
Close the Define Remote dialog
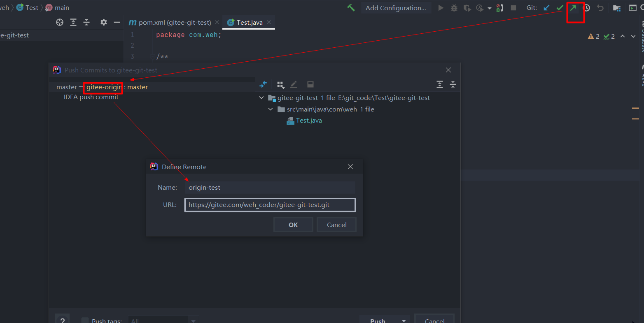coord(350,167)
